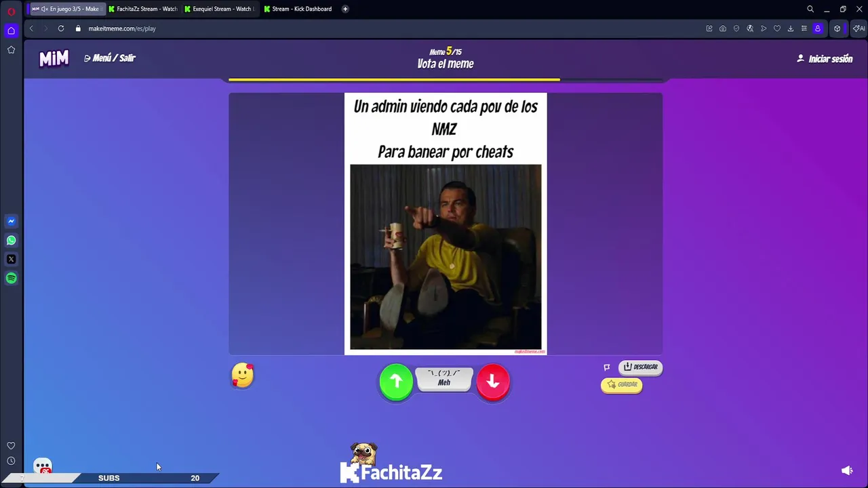Select the En juego 3/5 tab
This screenshot has width=868, height=488.
click(x=66, y=9)
